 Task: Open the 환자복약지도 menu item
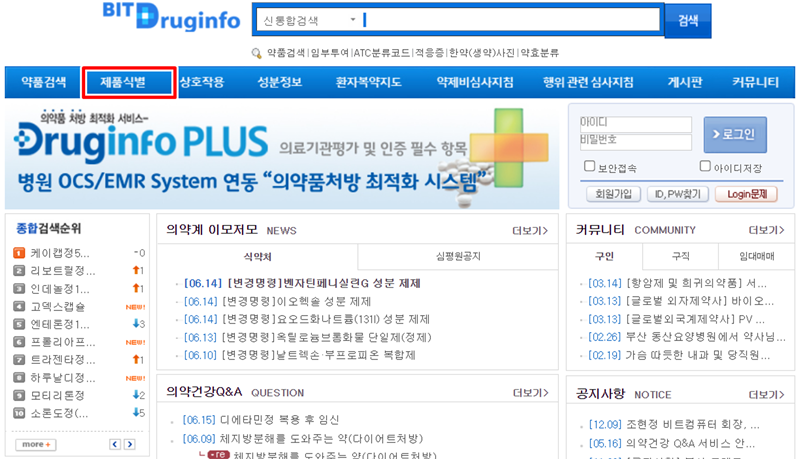[x=368, y=82]
